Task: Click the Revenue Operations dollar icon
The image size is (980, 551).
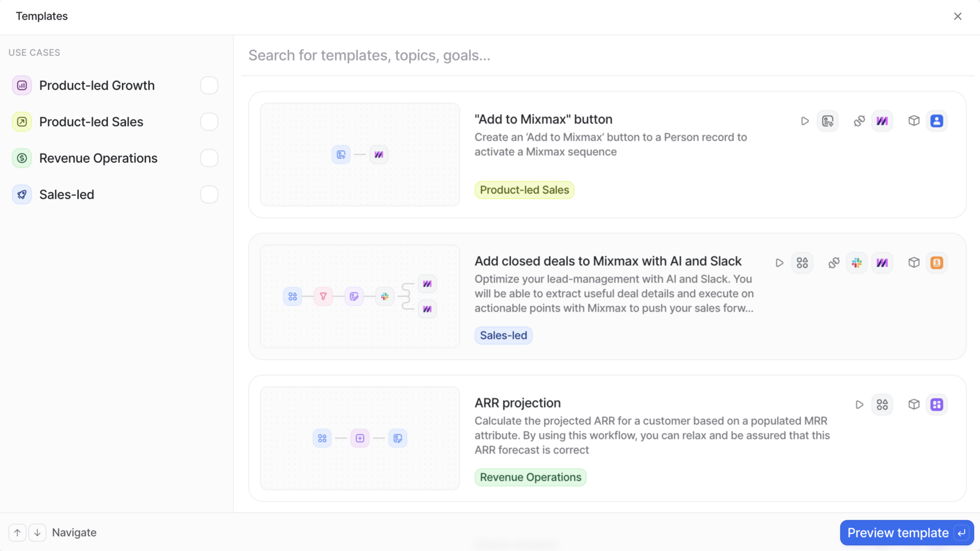Action: (x=22, y=158)
